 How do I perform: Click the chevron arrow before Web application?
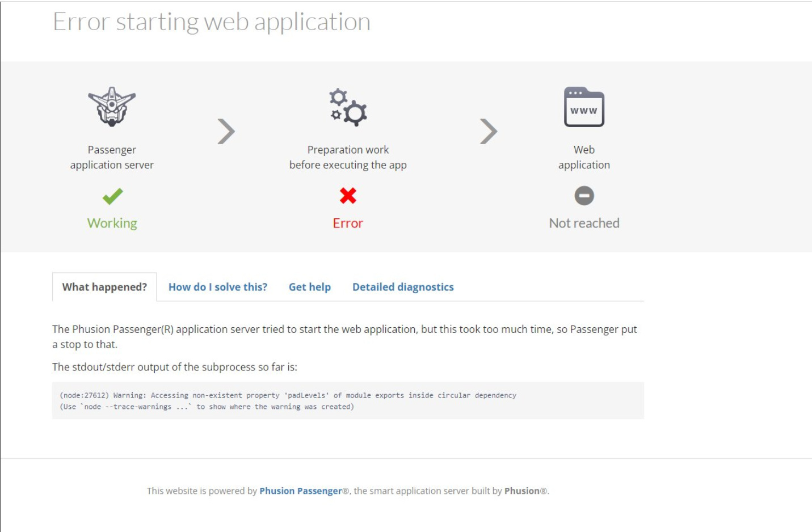coord(488,132)
